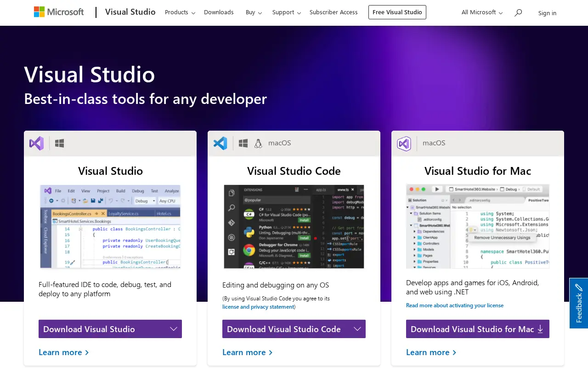
Task: Click the download arrow on Visual Studio for Mac button
Action: (540, 329)
